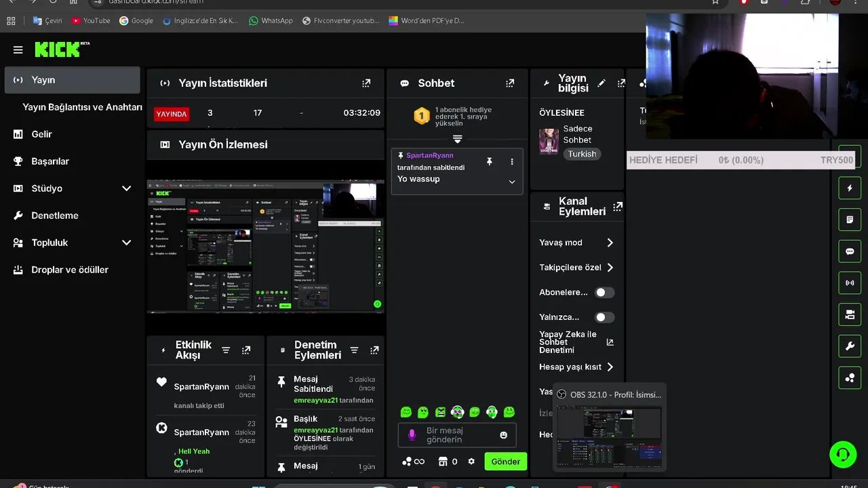Open Takipçilere özel options arrow

click(610, 268)
